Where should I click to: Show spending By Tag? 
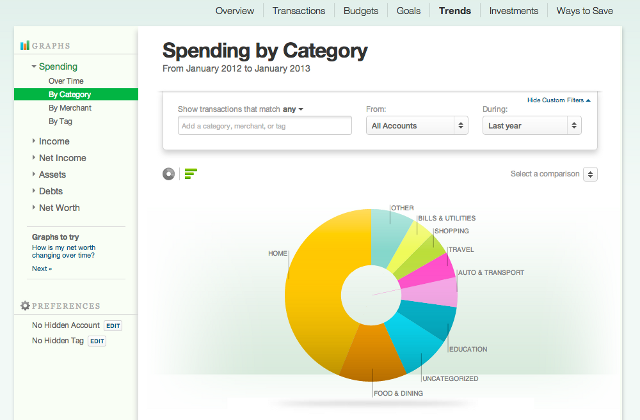(x=60, y=121)
